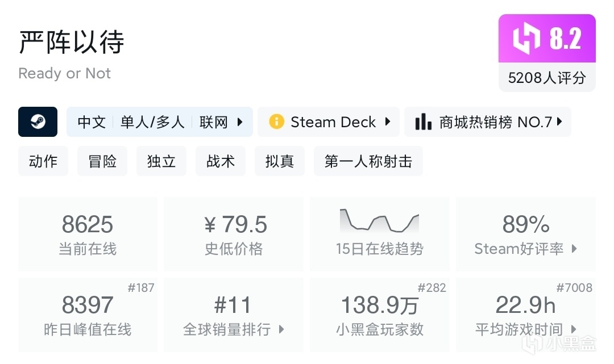This screenshot has height=364, width=614.
Task: Open Steam好评率 details arrow
Action: [574, 249]
